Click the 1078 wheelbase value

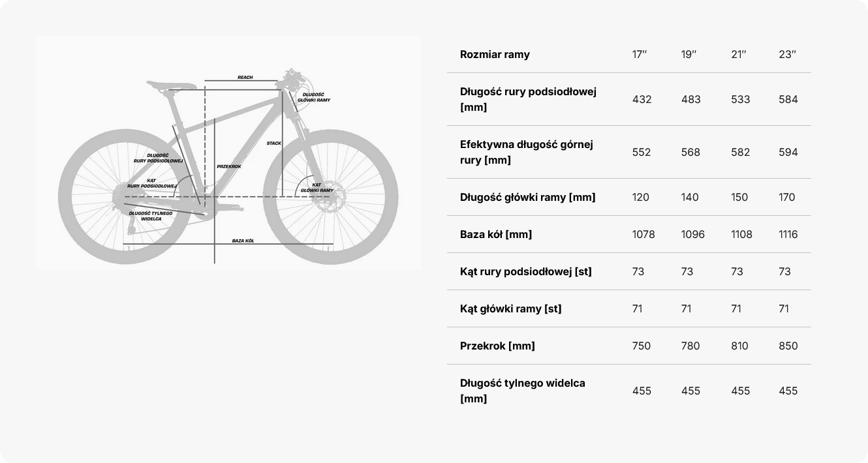coord(643,234)
